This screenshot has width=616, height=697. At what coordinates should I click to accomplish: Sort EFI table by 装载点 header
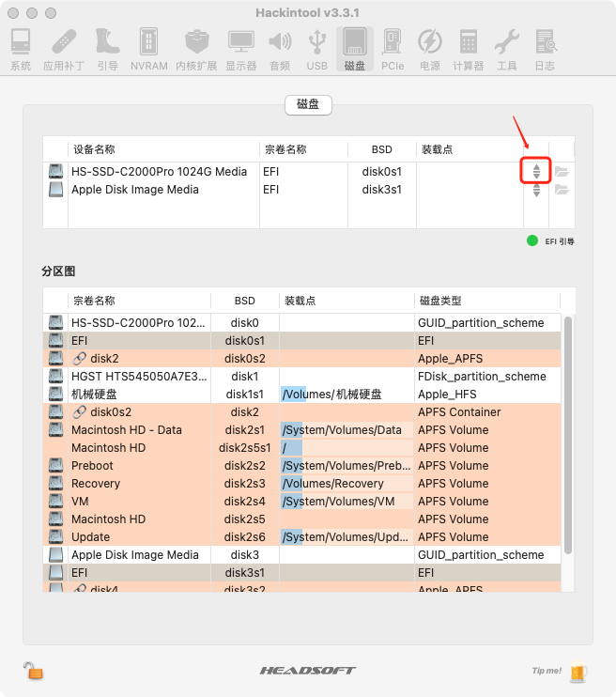click(x=470, y=149)
